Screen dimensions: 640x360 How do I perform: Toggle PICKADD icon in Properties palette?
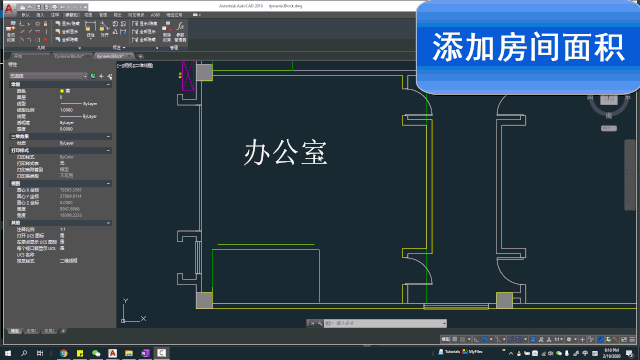[x=93, y=76]
